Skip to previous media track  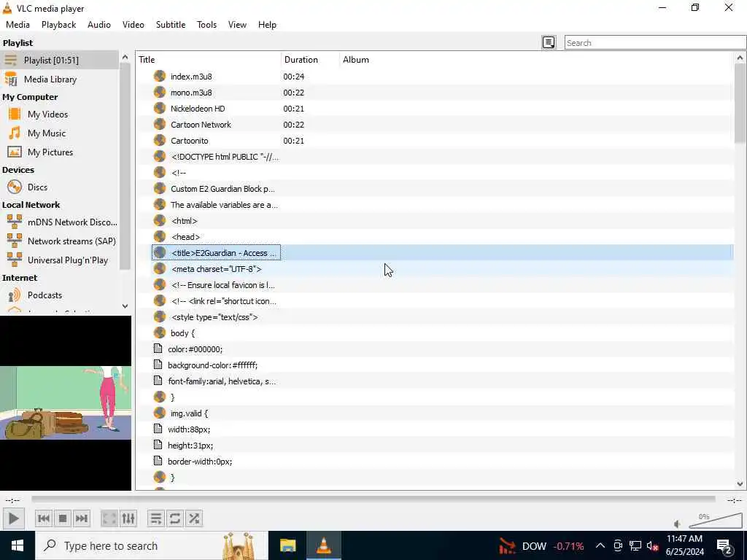tap(43, 518)
